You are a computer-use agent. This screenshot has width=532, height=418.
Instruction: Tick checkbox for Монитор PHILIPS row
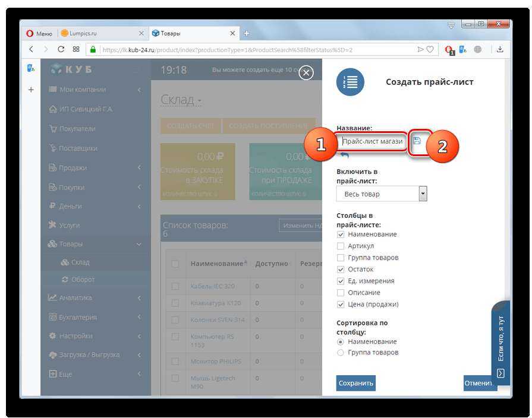[x=175, y=362]
